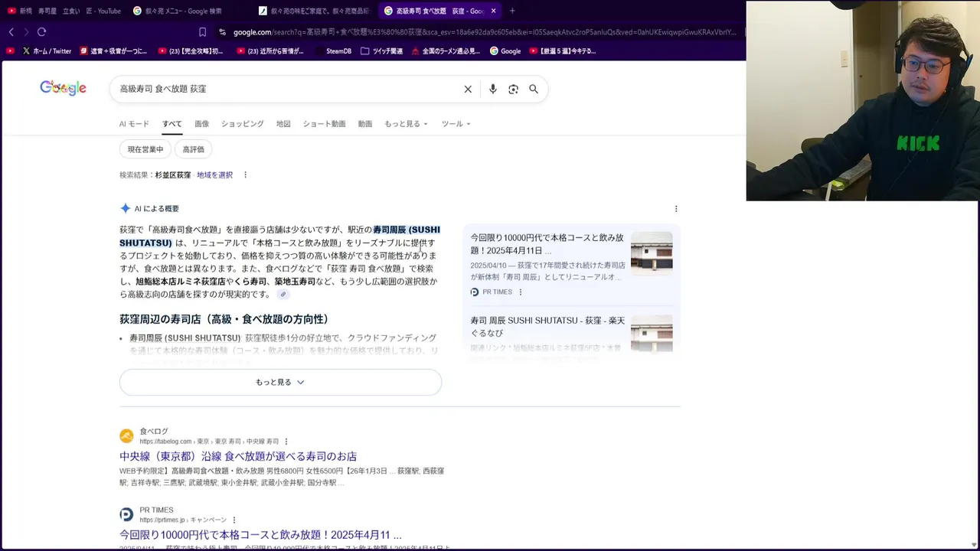Click the 地域を選択 link
980x551 pixels.
[214, 175]
